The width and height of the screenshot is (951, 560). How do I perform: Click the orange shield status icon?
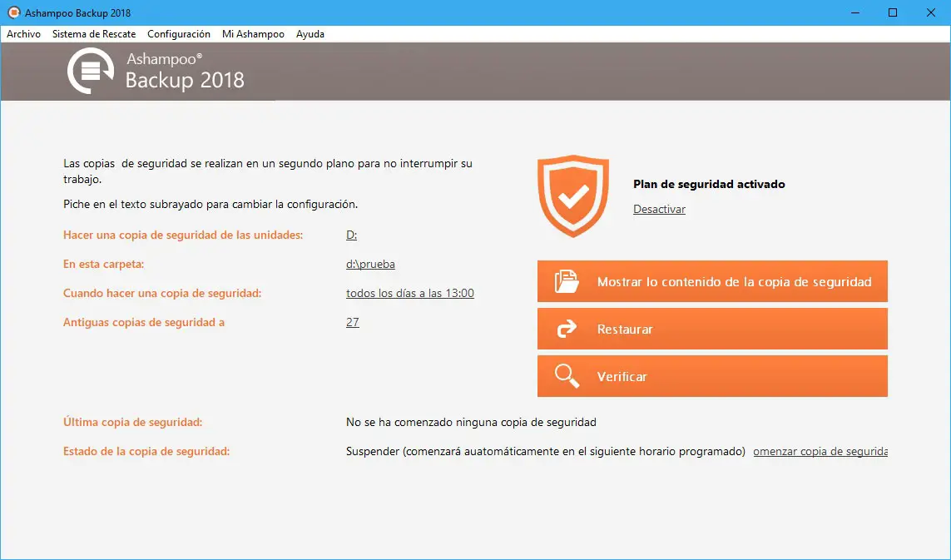[573, 196]
